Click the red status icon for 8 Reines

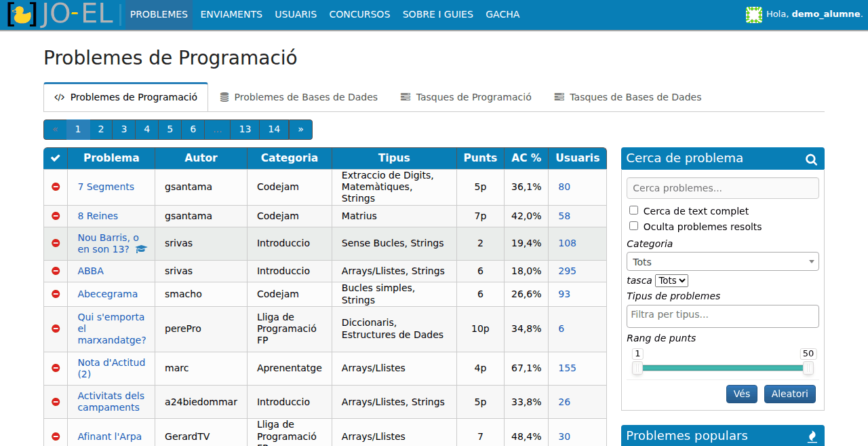point(56,216)
